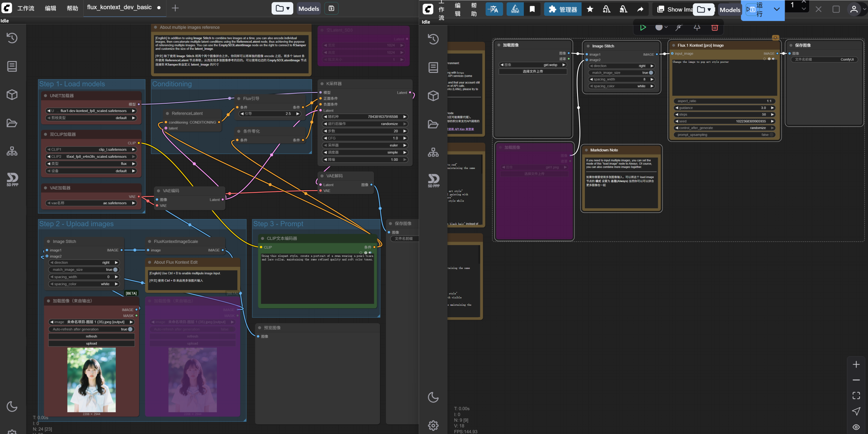The image size is (868, 434).
Task: Click the bookmark icon in right toolbar
Action: [x=532, y=9]
